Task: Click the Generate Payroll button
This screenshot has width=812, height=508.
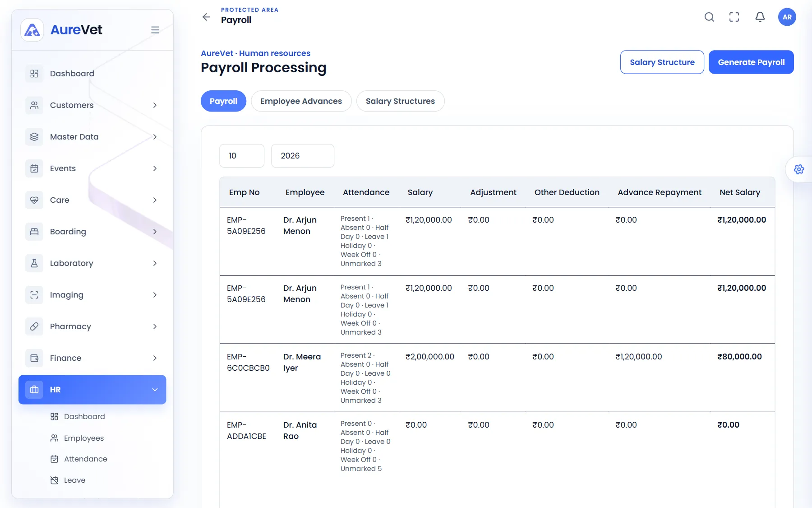Action: pos(751,62)
